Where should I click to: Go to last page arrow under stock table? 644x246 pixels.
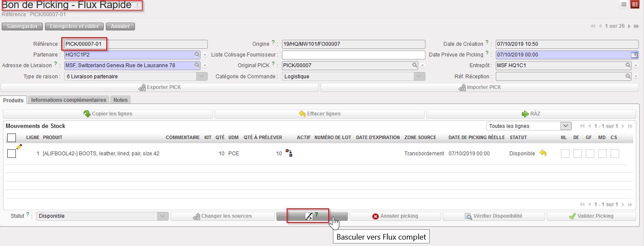(630, 205)
